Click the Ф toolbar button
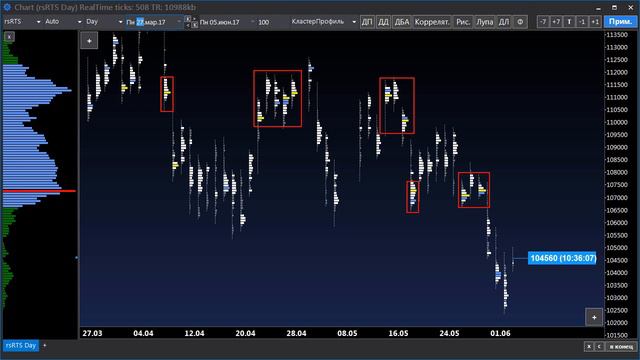 pyautogui.click(x=520, y=22)
